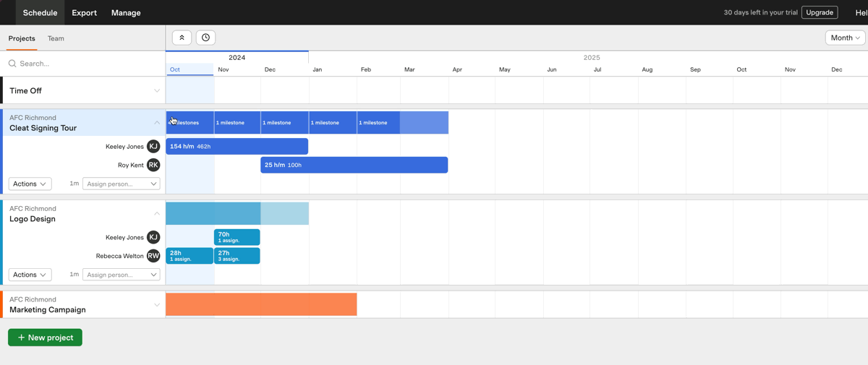This screenshot has height=365, width=868.
Task: Select Rebecca Welton 28h assignment block
Action: click(190, 256)
